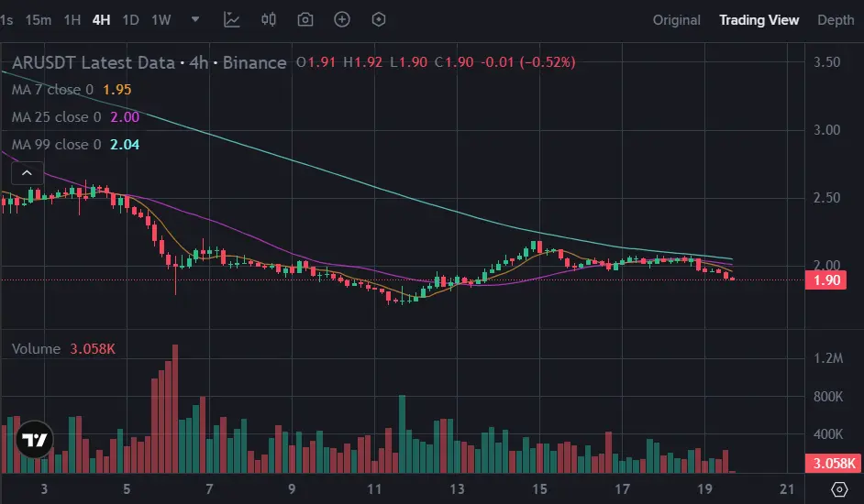Select the 15m time interval

point(39,19)
